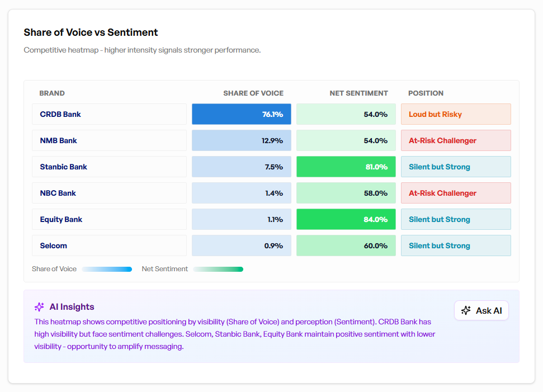Click the blue Share of Voice legend gradient
The height and width of the screenshot is (392, 543).
107,269
